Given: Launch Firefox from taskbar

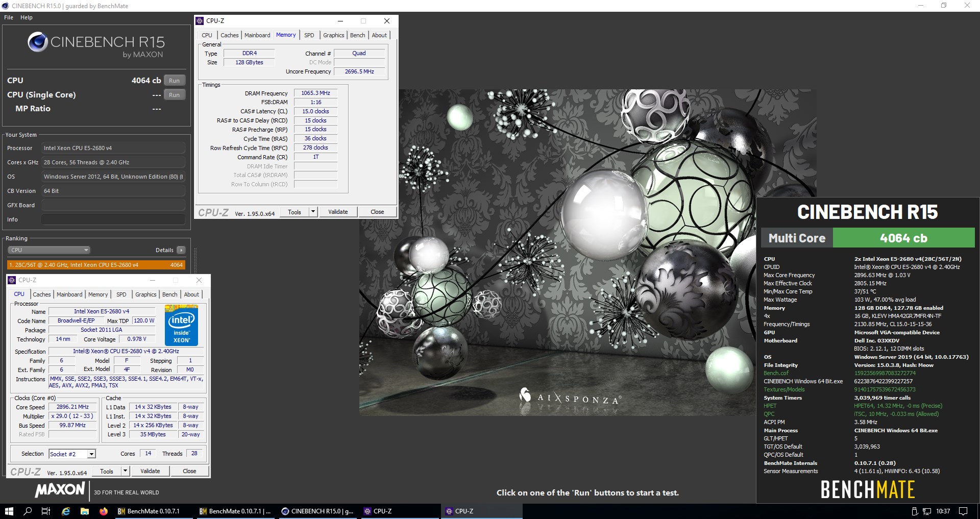Looking at the screenshot, I should 104,511.
